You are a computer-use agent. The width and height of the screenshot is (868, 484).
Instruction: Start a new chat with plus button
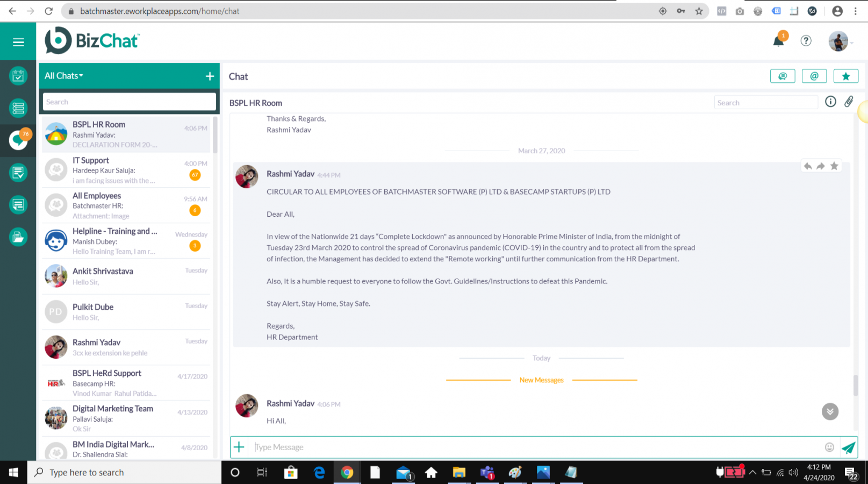click(x=210, y=76)
